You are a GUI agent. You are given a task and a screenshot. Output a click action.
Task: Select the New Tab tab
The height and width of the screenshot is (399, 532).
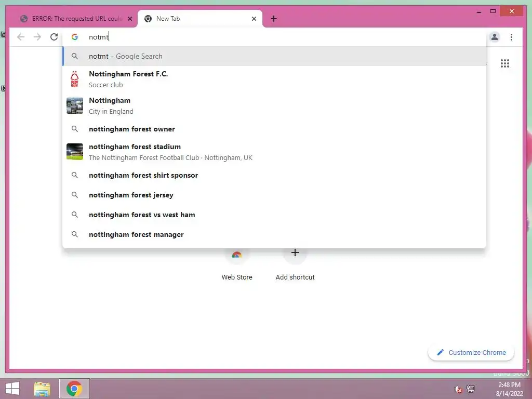pos(200,19)
